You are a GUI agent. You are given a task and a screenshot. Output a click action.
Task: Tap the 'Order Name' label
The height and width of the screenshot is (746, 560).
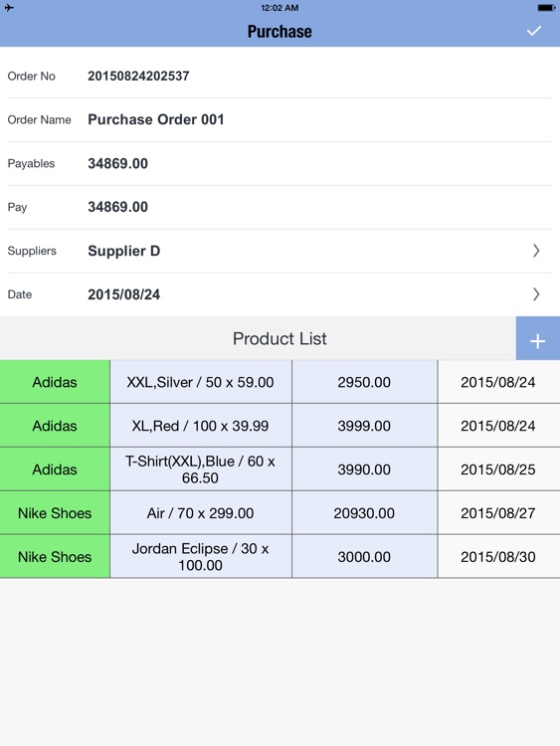point(40,120)
